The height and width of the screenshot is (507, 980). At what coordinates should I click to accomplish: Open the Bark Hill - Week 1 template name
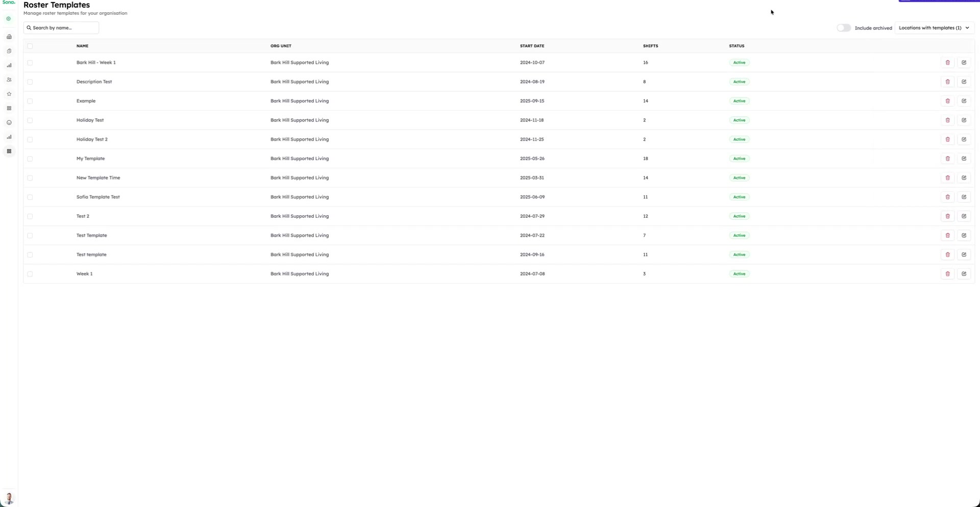pyautogui.click(x=96, y=63)
